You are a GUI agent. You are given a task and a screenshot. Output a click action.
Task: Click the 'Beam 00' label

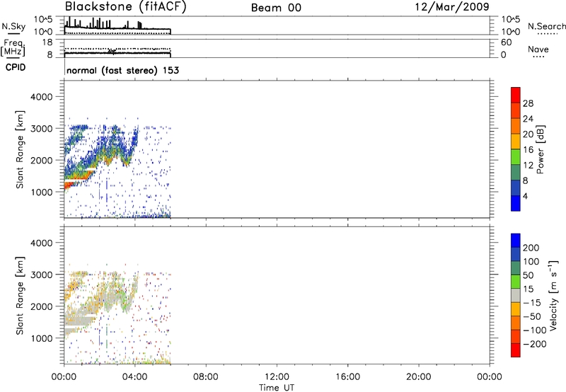276,8
